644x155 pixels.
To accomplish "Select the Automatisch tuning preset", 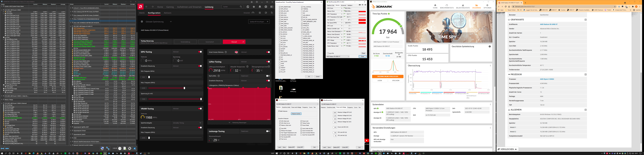I will pos(210,42).
